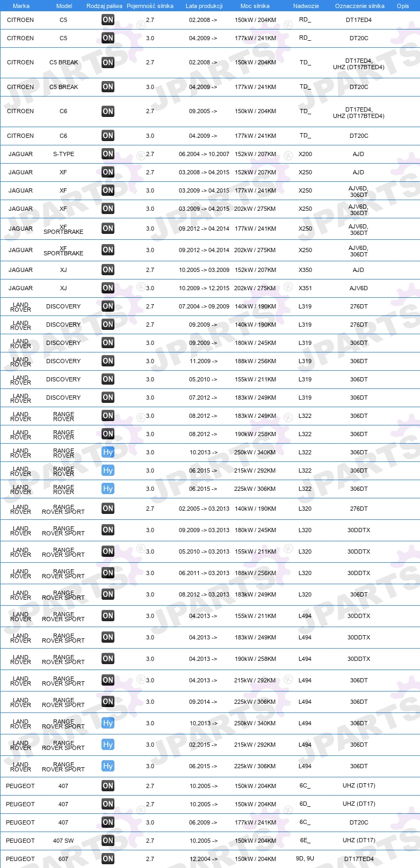Click production date 09.2014 -> cell
This screenshot has height=868, width=420.
click(x=203, y=702)
